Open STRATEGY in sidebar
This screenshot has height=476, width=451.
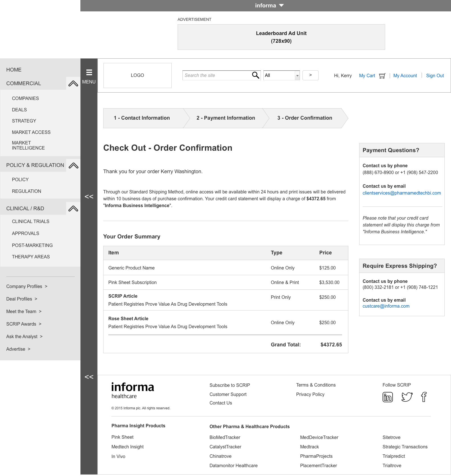pos(24,121)
